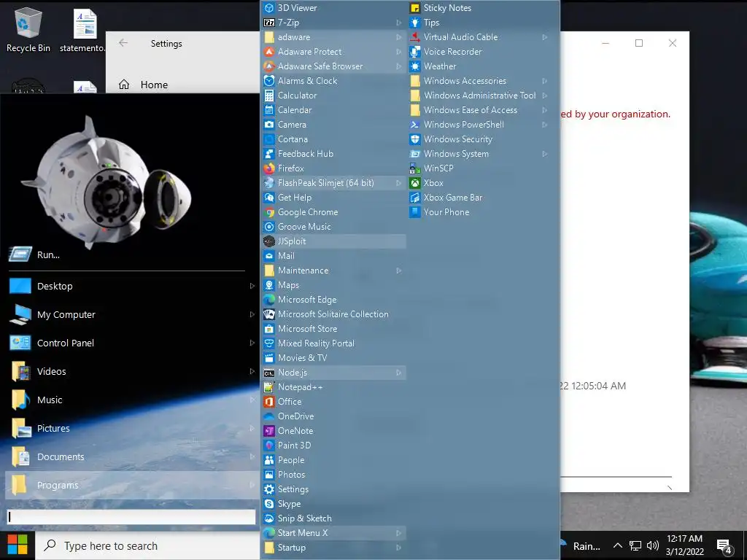Image resolution: width=747 pixels, height=560 pixels.
Task: Go to Home in Settings window
Action: [143, 85]
